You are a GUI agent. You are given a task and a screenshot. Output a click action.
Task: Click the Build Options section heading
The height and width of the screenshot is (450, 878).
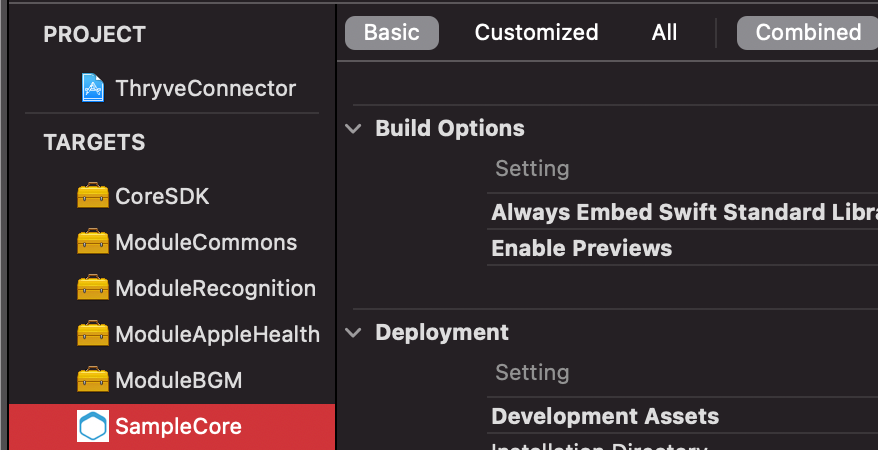pyautogui.click(x=449, y=128)
